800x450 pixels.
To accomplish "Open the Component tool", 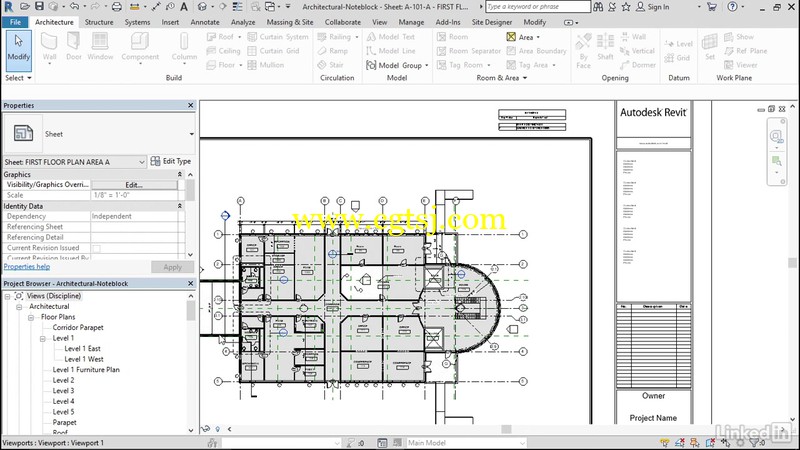I will point(140,47).
